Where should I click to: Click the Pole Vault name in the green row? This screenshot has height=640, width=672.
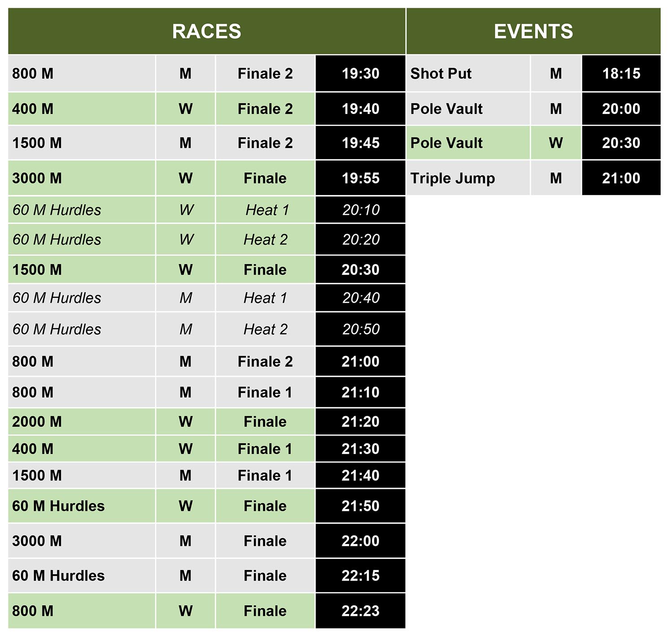click(447, 143)
